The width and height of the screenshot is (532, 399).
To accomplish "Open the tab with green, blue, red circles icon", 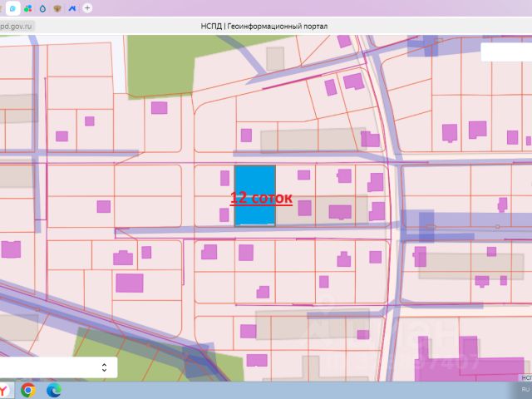I will point(27,8).
